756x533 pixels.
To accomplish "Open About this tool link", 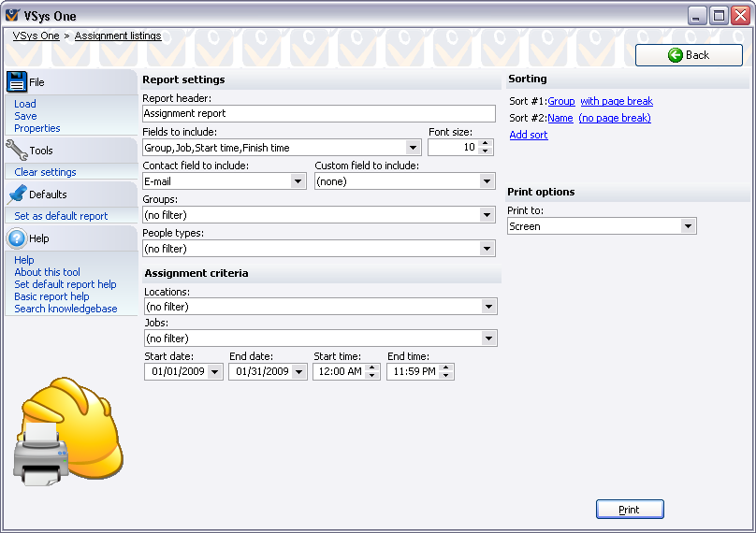I will click(x=47, y=272).
